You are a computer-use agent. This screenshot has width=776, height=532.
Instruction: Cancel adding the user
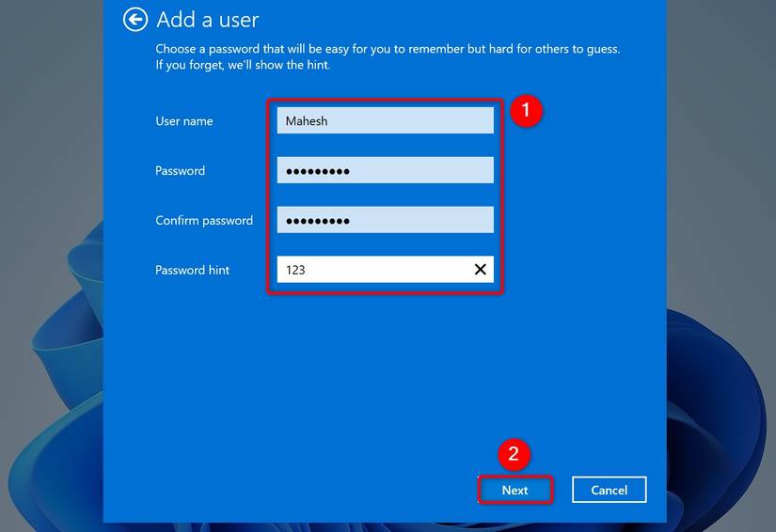(x=610, y=490)
